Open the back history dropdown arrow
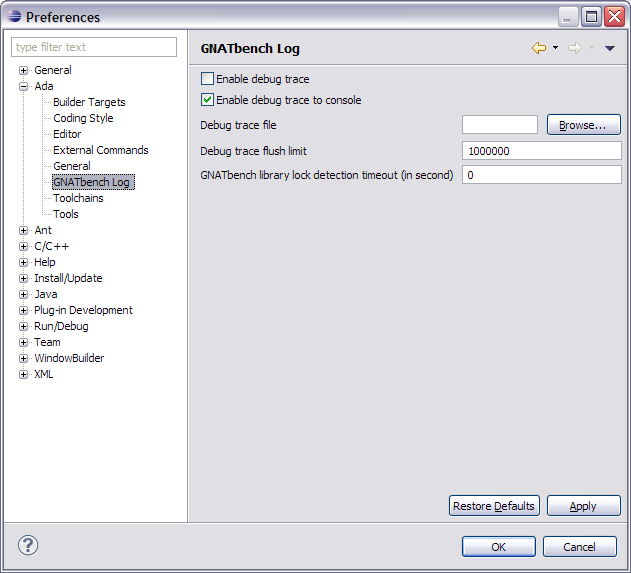631x573 pixels. (x=555, y=48)
